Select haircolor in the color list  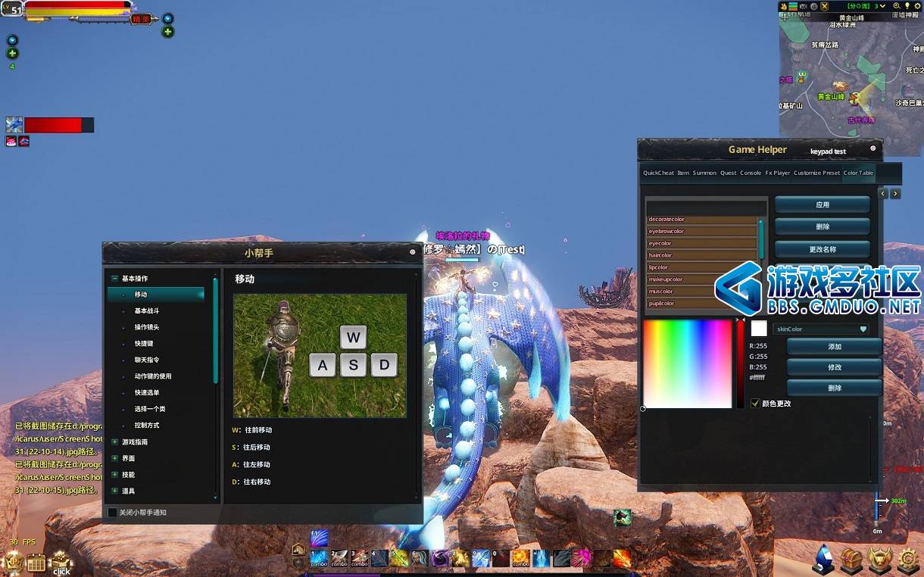(701, 255)
